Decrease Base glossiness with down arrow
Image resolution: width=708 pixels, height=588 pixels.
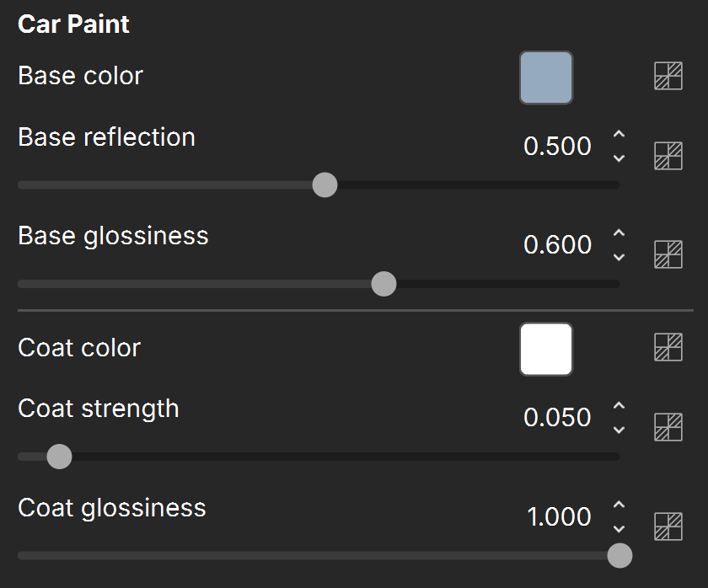tap(619, 257)
